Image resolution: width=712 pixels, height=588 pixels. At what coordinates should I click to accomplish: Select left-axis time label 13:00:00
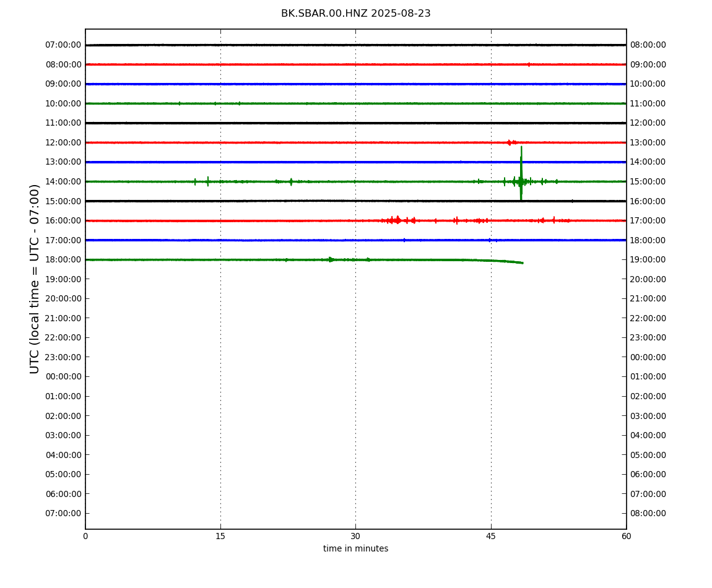coord(64,162)
